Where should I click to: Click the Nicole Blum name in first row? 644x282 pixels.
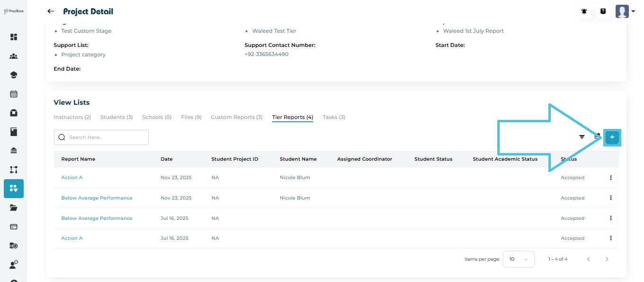(295, 178)
